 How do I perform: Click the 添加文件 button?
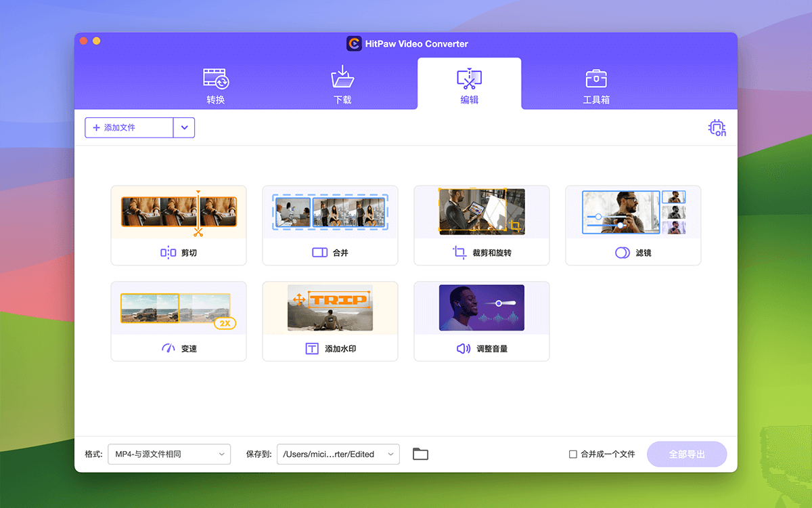click(x=129, y=127)
